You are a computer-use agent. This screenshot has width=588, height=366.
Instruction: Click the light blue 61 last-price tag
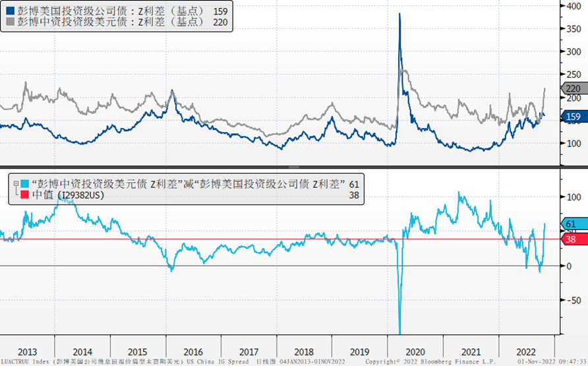(x=573, y=224)
